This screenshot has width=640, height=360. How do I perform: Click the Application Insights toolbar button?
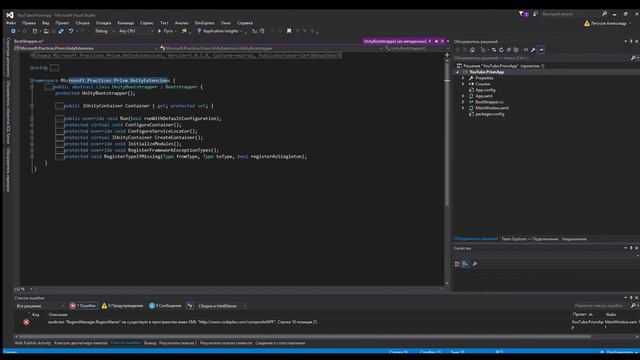[x=220, y=31]
